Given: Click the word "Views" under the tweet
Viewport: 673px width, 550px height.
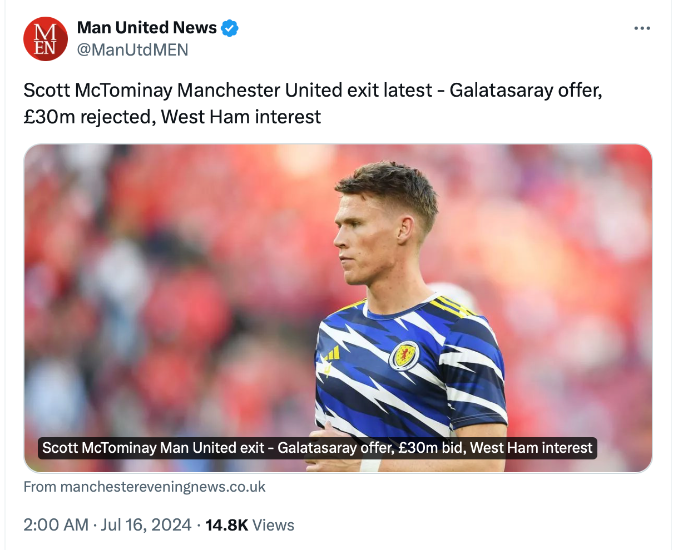Looking at the screenshot, I should pos(273,524).
